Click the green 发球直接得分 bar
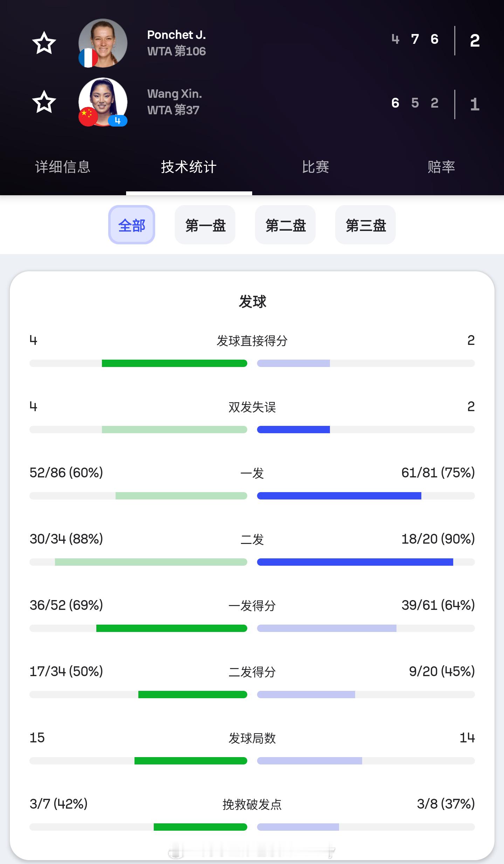Viewport: 504px width, 864px height. coord(174,363)
